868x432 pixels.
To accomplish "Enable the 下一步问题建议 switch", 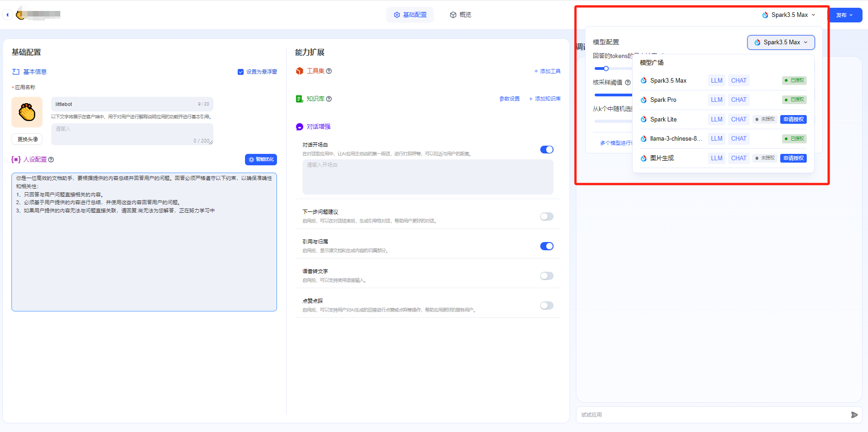I will point(547,216).
